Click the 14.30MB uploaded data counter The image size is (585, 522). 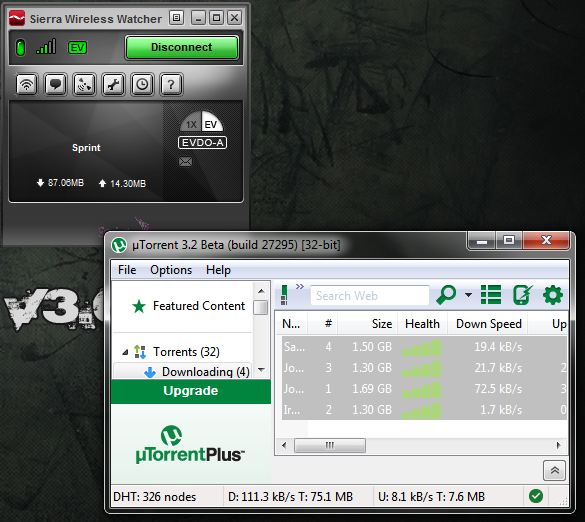(x=122, y=184)
